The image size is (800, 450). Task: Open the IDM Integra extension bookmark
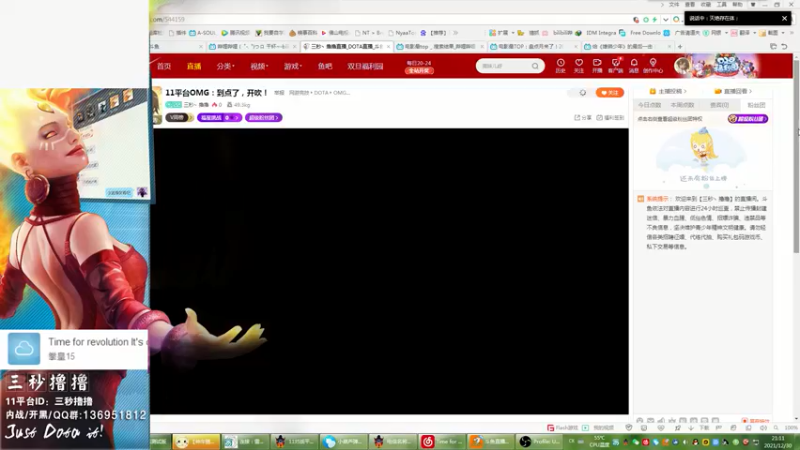click(x=595, y=33)
